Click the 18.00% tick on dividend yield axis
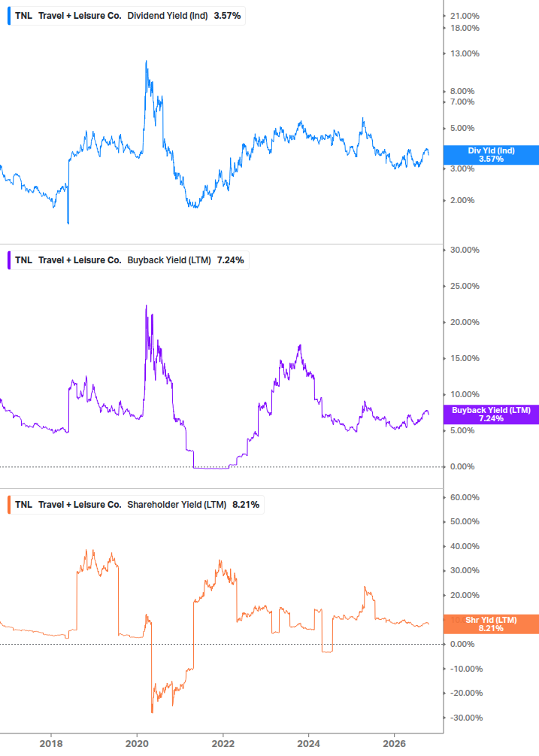This screenshot has width=539, height=756. [x=465, y=28]
